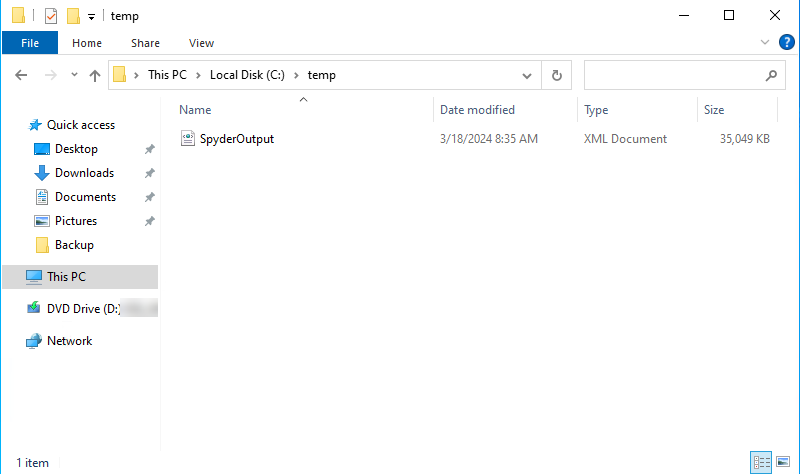800x474 pixels.
Task: Click the Documents page icon
Action: pos(42,197)
